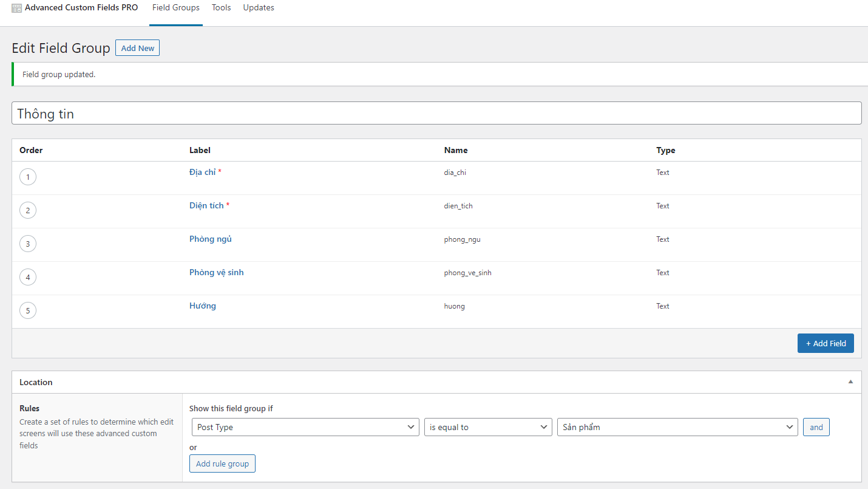Click the 'and' rule button
Screen dimensions: 868x489
(816, 427)
